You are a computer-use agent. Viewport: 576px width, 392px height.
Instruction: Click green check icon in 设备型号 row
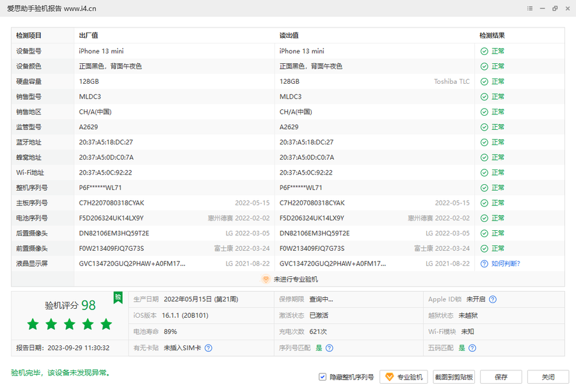pyautogui.click(x=484, y=51)
